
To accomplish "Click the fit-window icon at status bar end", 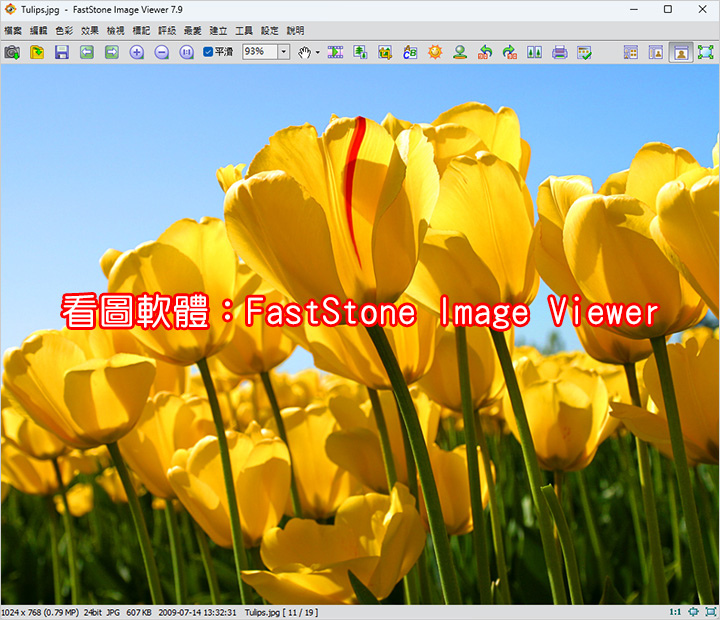I will click(x=711, y=612).
